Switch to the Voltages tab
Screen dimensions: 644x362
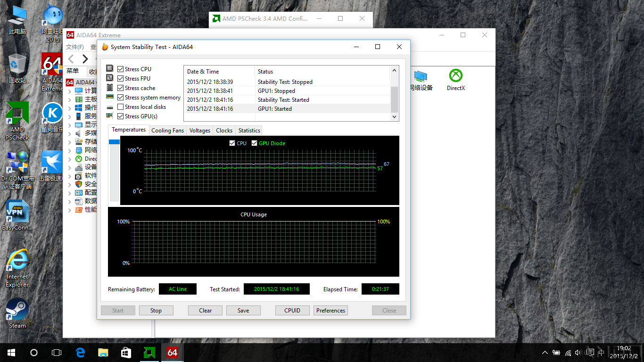point(200,131)
